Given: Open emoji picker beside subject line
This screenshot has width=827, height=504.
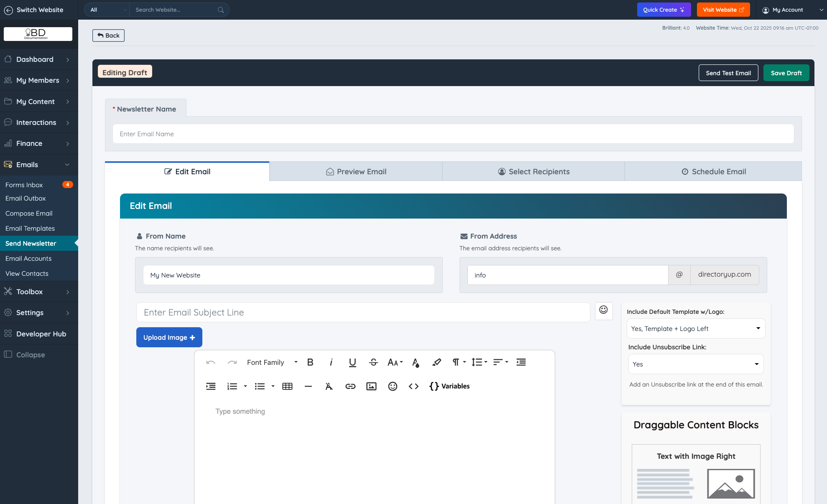Looking at the screenshot, I should pos(603,310).
